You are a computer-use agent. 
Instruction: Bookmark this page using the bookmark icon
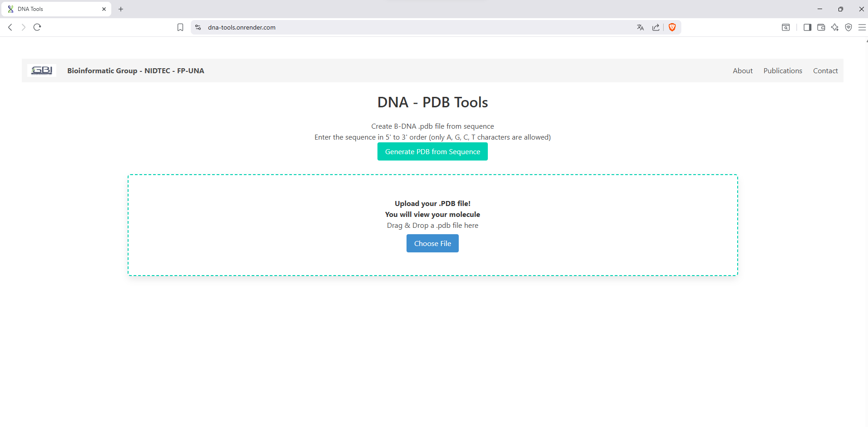coord(180,27)
